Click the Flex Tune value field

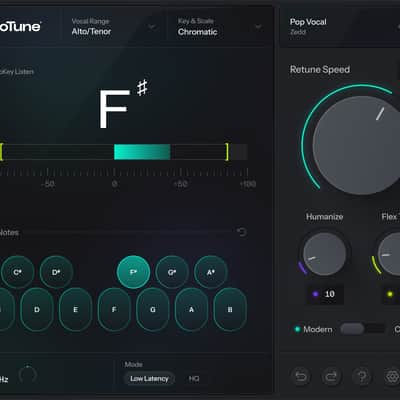(391, 294)
